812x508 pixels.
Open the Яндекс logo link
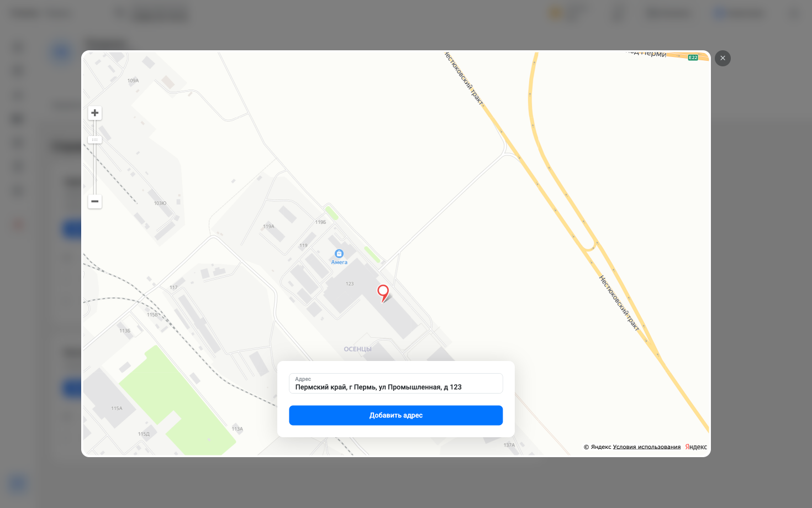coord(696,447)
